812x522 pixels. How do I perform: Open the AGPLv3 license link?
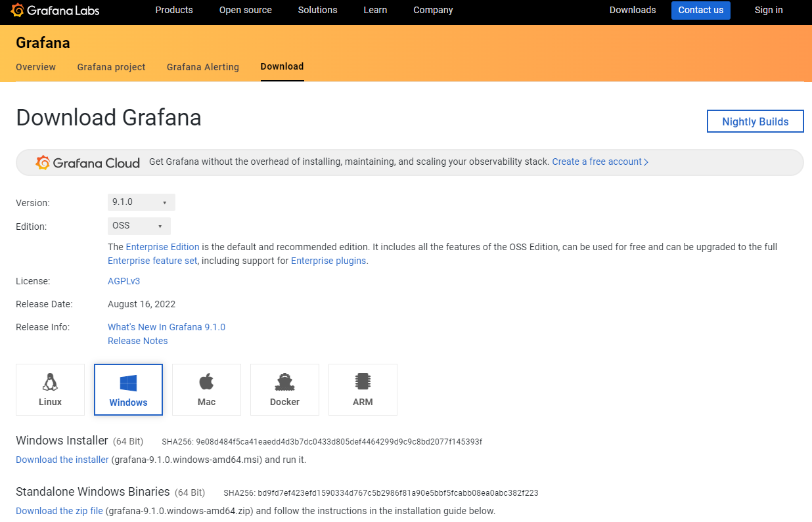coord(124,281)
